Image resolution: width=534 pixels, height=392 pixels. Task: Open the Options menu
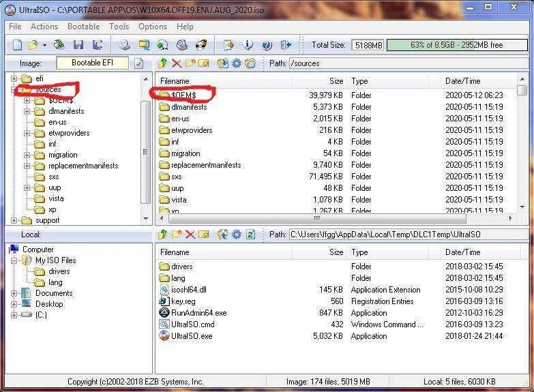(x=153, y=27)
